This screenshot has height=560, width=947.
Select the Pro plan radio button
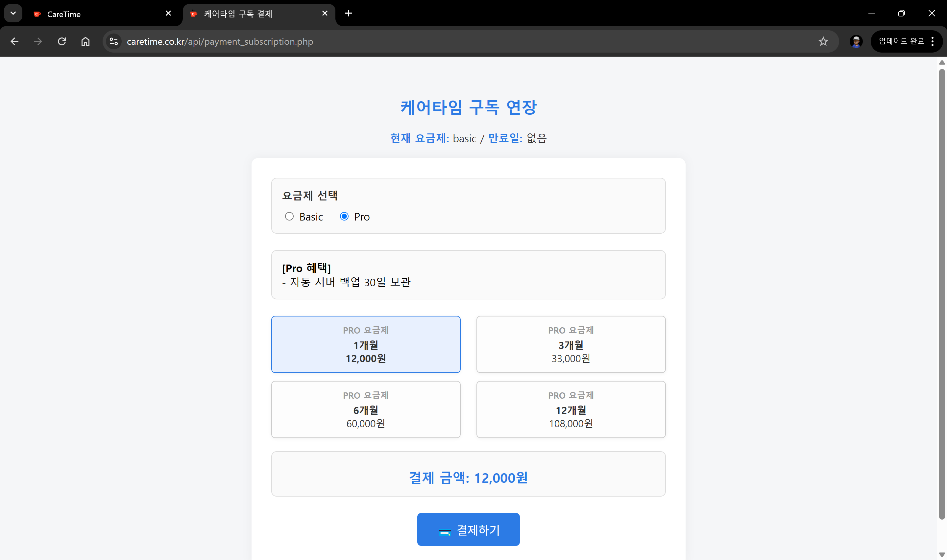pos(344,216)
